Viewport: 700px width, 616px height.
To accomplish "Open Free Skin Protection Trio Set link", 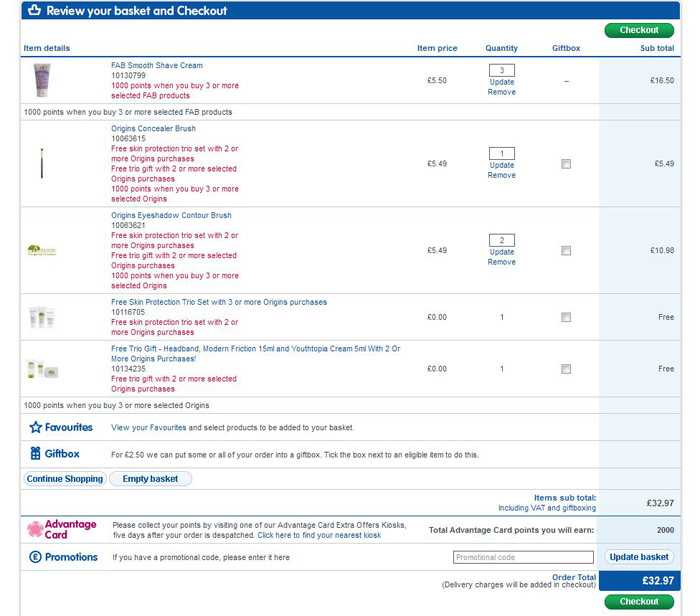I will click(219, 302).
